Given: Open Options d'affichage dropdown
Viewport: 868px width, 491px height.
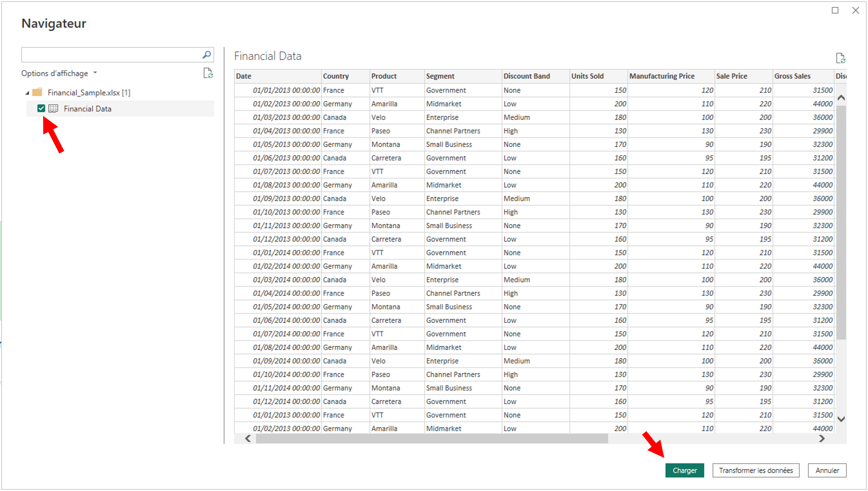Looking at the screenshot, I should [59, 73].
